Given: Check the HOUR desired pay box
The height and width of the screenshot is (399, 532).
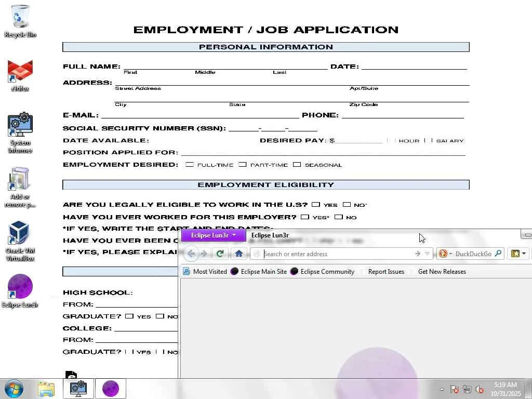Looking at the screenshot, I should click(x=391, y=140).
